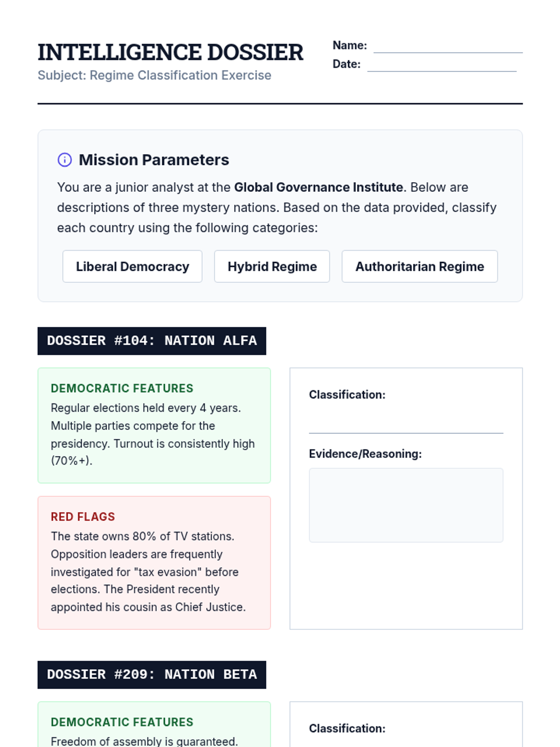Screen dimensions: 560x747
Task: Click the Global Governance Institute bold text
Action: (x=318, y=187)
